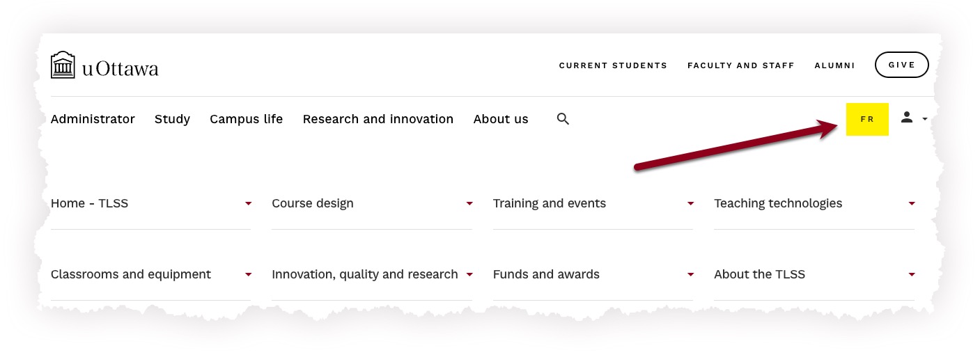
Task: Expand Classrooms and equipment section
Action: 248,274
